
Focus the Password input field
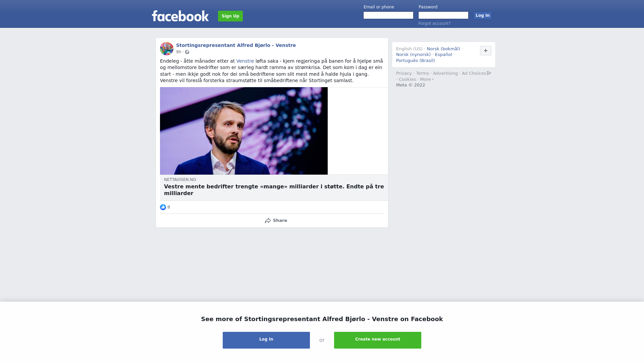[443, 15]
